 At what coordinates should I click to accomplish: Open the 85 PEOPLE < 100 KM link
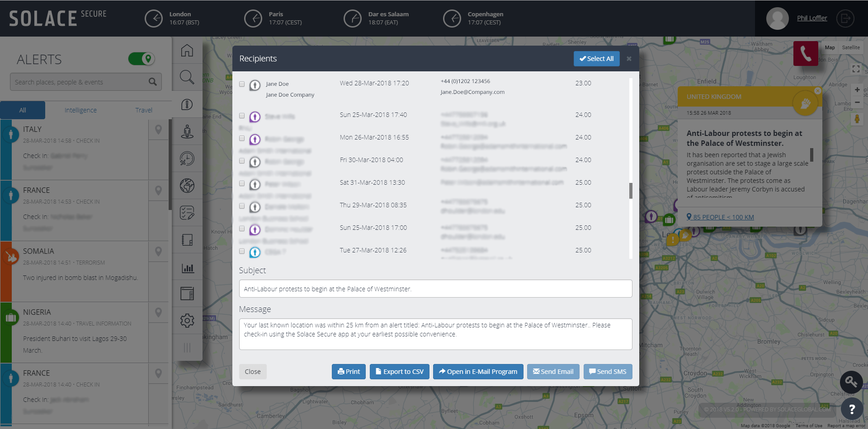(720, 217)
